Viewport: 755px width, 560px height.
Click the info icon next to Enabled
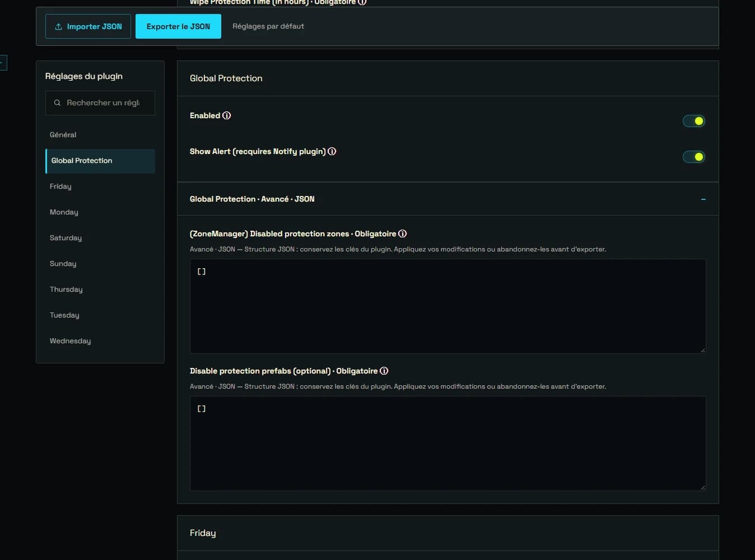coord(226,116)
